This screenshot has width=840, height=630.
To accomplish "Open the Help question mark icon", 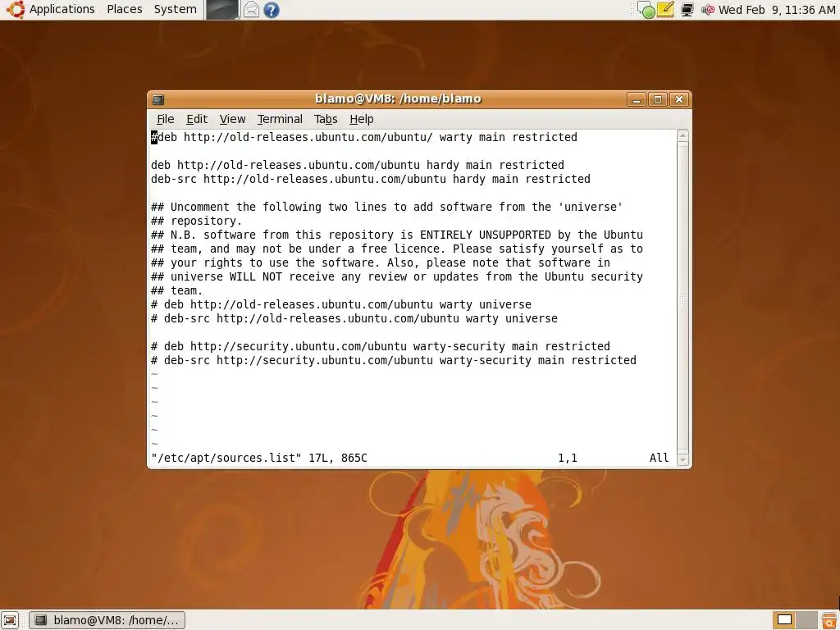I will click(x=272, y=10).
